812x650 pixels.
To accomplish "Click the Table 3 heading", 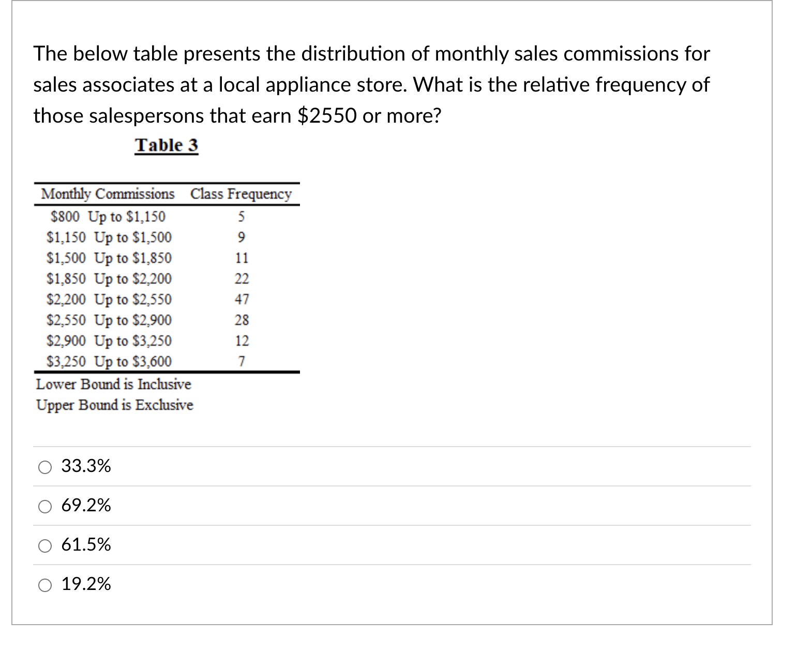I will [166, 145].
